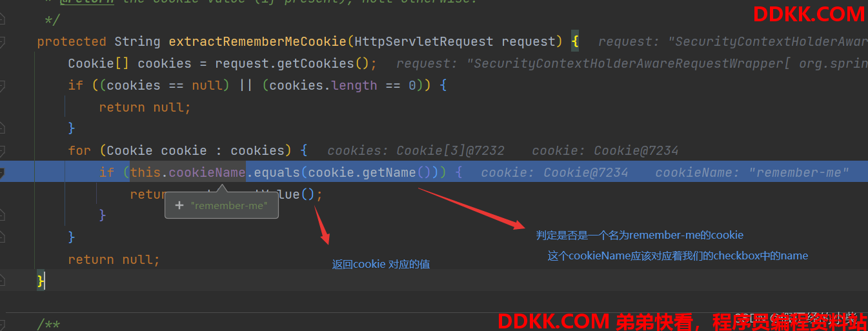Click the fold end marker of the inner if
Image resolution: width=868 pixels, height=331 pixels.
[2, 216]
